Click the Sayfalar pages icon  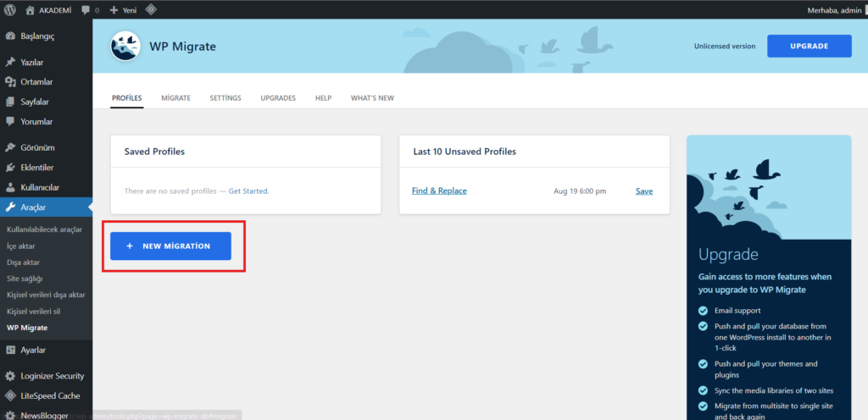[10, 102]
